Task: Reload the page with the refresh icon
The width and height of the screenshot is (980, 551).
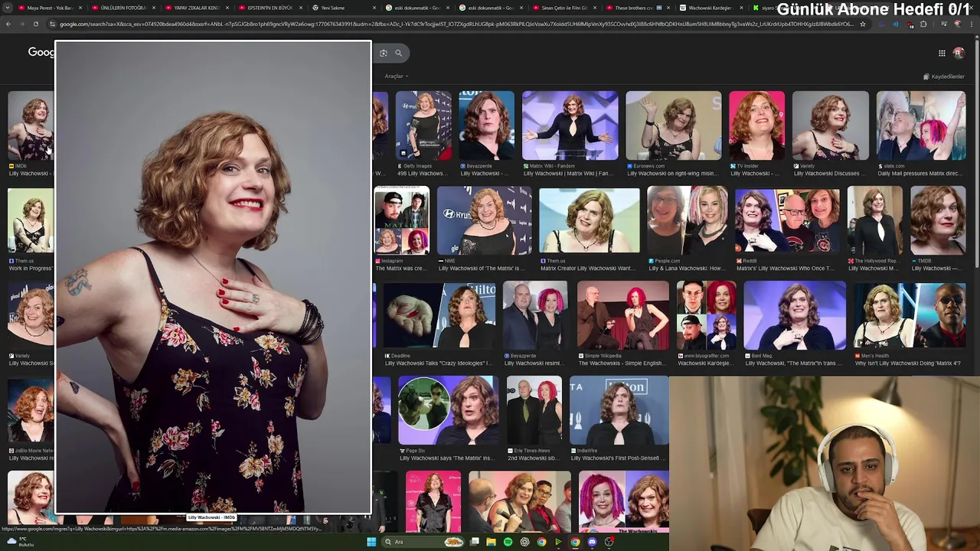Action: coord(35,24)
